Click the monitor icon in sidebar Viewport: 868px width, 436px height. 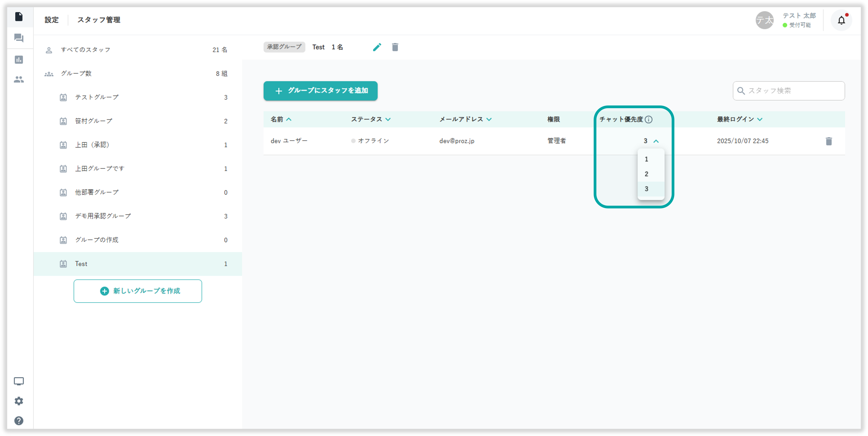click(19, 381)
